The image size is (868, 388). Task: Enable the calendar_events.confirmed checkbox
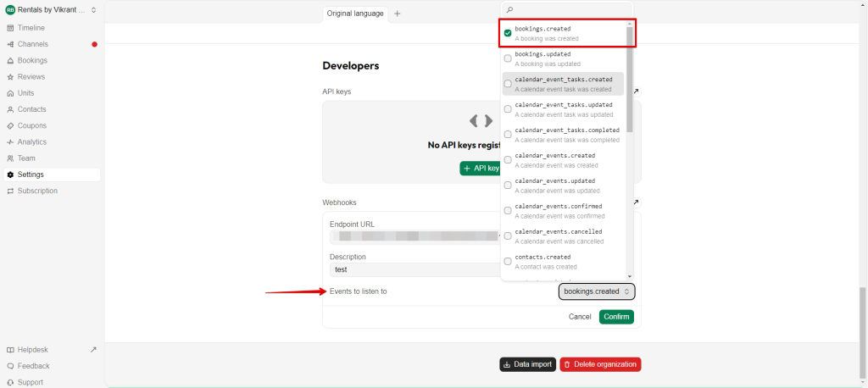click(x=508, y=210)
